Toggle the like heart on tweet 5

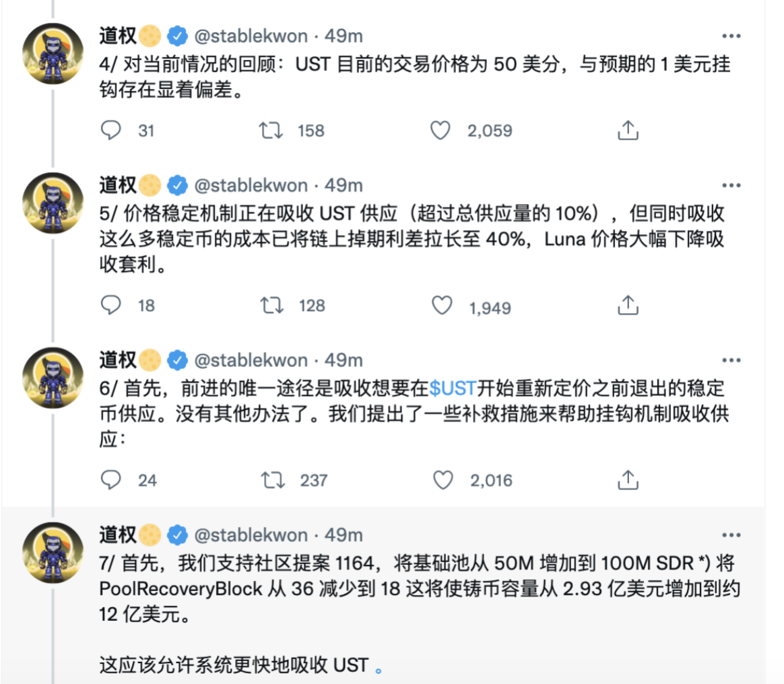click(443, 306)
